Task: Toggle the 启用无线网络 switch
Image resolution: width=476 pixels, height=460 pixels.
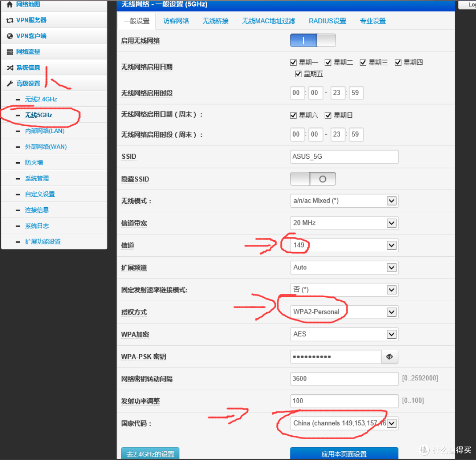Action: [313, 41]
